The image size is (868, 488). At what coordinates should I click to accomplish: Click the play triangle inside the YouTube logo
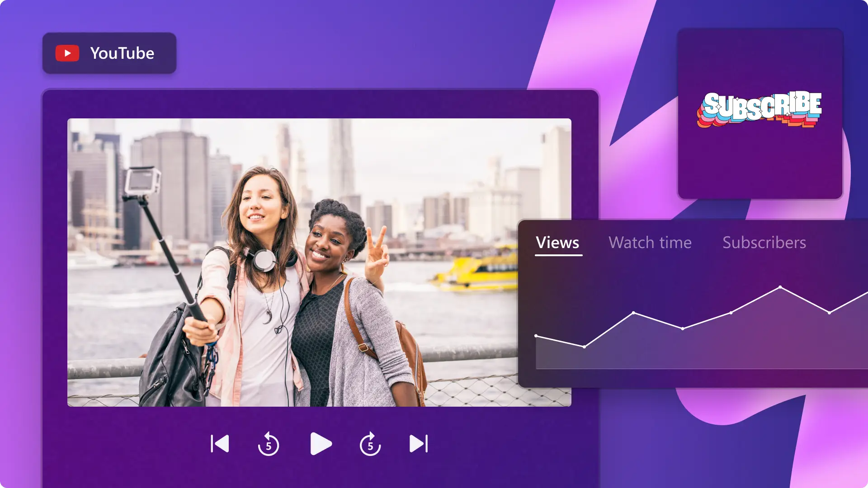[x=69, y=53]
